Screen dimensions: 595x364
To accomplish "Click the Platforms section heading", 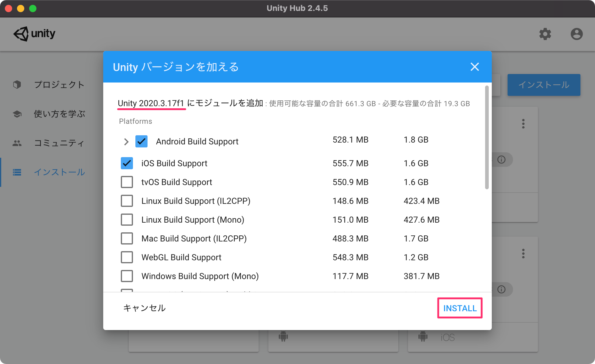I will [x=135, y=121].
